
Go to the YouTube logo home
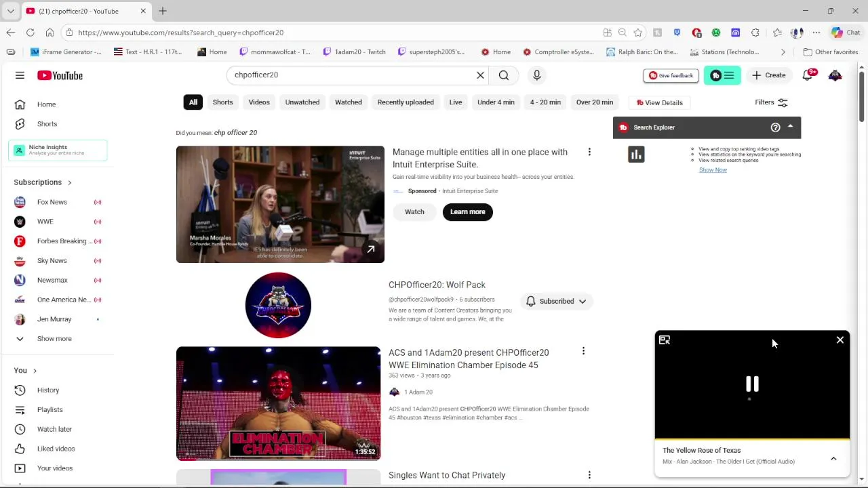pyautogui.click(x=60, y=75)
